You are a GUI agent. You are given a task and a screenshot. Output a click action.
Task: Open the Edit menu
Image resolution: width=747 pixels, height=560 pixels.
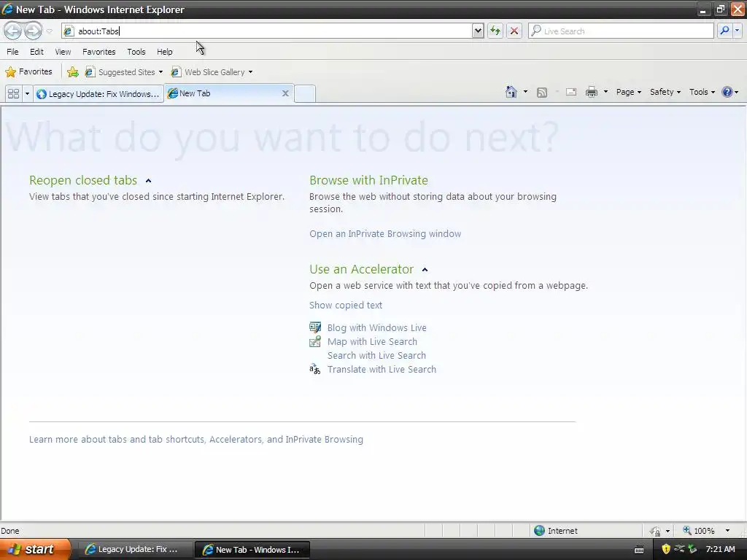[x=36, y=52]
